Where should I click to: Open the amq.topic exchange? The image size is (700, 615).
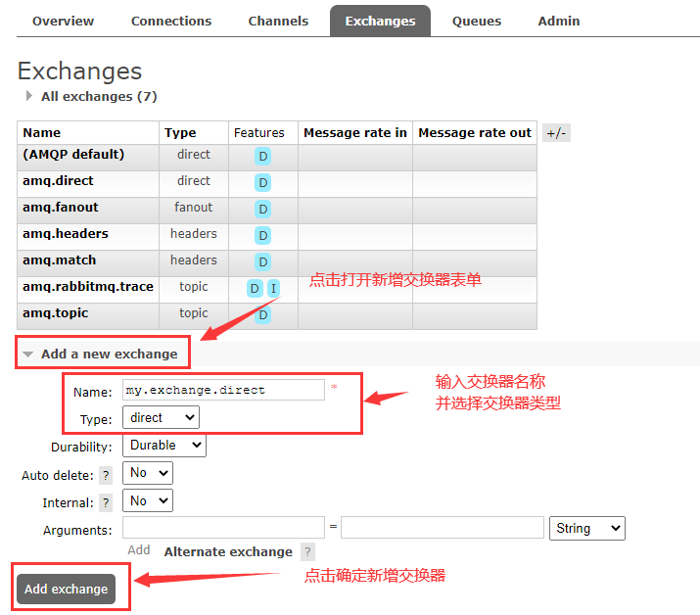point(56,312)
